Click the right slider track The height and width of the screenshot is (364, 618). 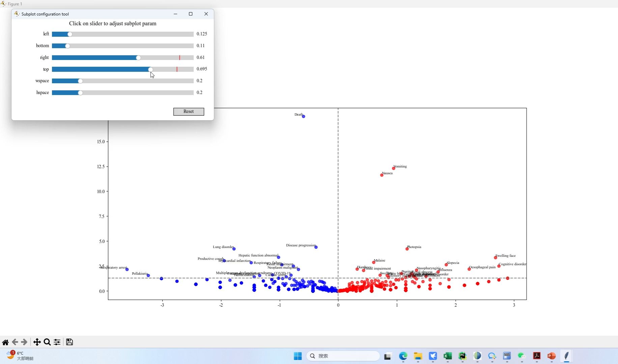click(x=123, y=58)
